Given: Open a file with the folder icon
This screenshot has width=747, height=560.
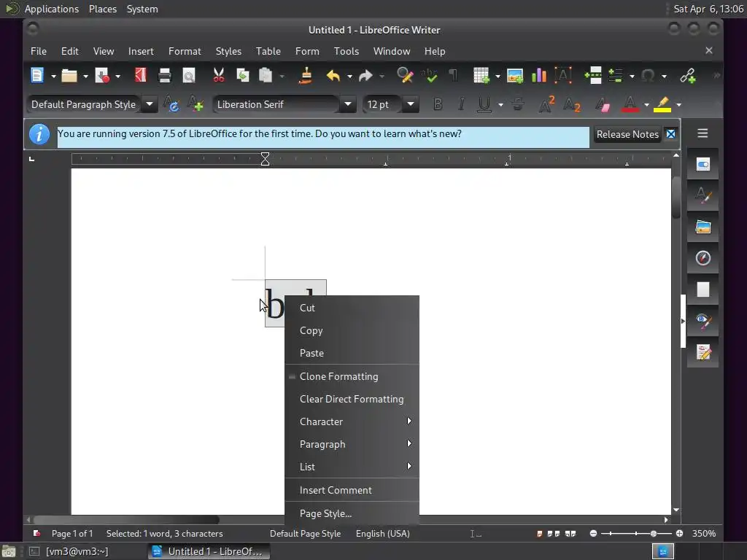Looking at the screenshot, I should (69, 76).
